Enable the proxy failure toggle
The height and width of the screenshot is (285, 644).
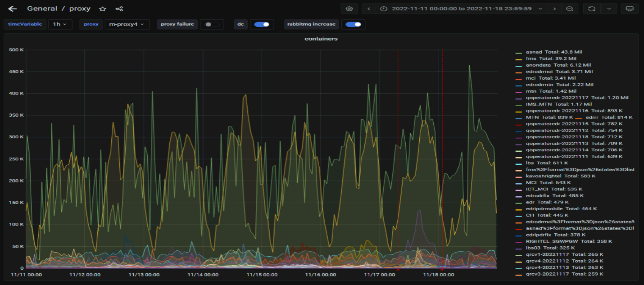point(211,24)
